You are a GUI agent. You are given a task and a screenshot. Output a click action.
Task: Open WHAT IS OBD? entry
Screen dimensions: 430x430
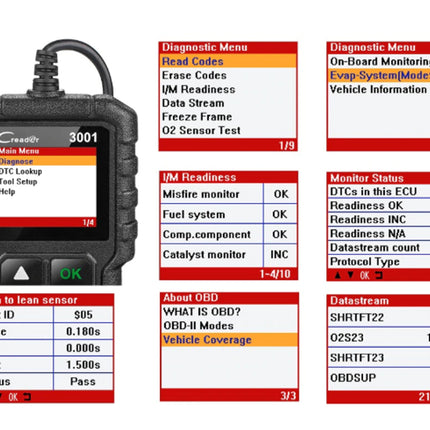click(x=202, y=312)
